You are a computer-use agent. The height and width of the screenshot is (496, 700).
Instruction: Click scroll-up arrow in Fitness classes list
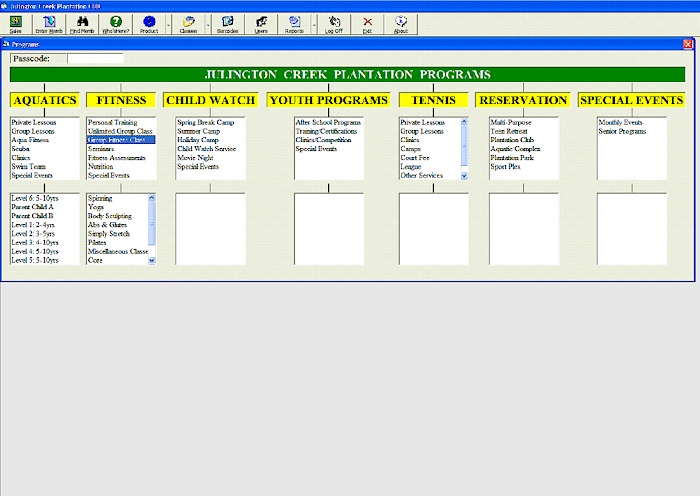point(152,197)
